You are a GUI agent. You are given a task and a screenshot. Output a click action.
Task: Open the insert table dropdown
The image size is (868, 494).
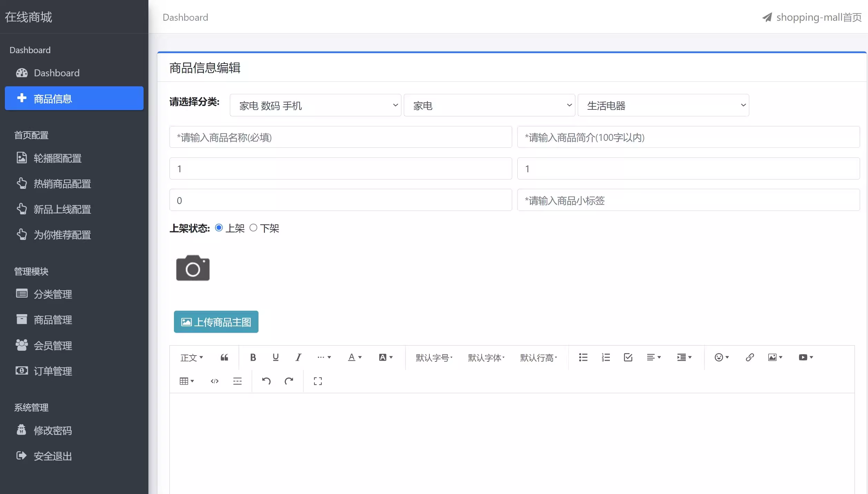click(187, 381)
